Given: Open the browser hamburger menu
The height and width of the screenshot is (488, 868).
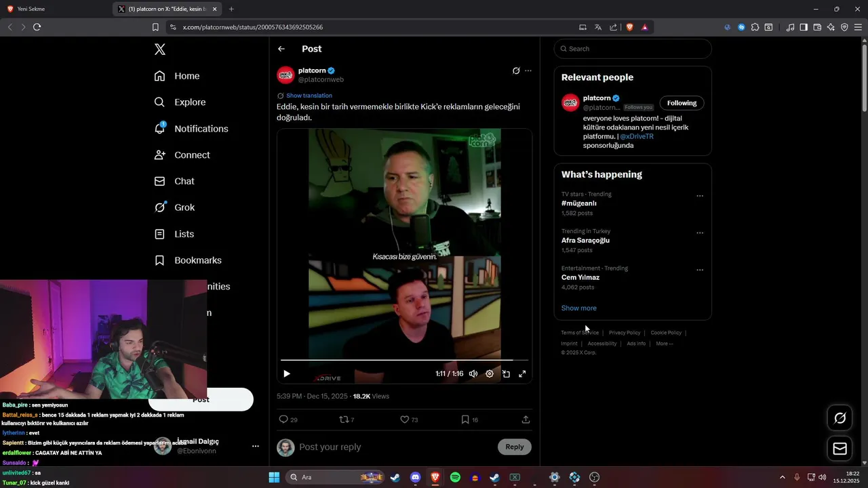Looking at the screenshot, I should 858,27.
